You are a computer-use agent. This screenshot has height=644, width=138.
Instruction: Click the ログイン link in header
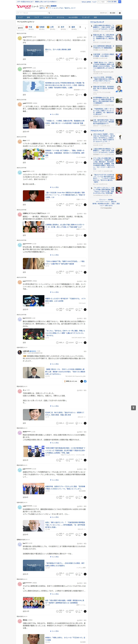[42, 8]
